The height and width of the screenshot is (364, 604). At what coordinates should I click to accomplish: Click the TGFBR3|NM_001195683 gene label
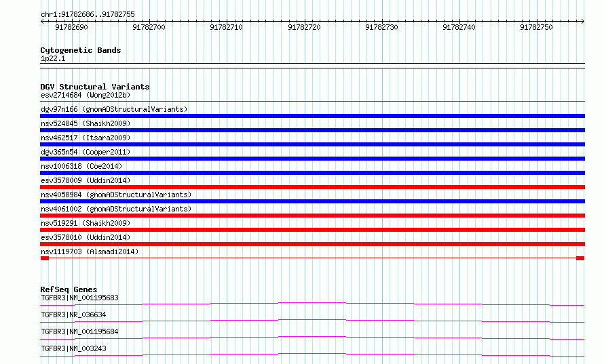pyautogui.click(x=79, y=298)
